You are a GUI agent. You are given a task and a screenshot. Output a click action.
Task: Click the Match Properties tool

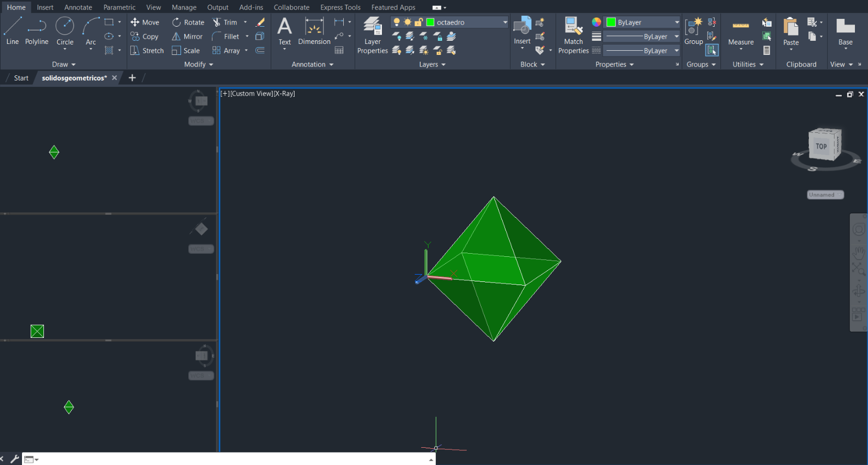[x=573, y=35]
